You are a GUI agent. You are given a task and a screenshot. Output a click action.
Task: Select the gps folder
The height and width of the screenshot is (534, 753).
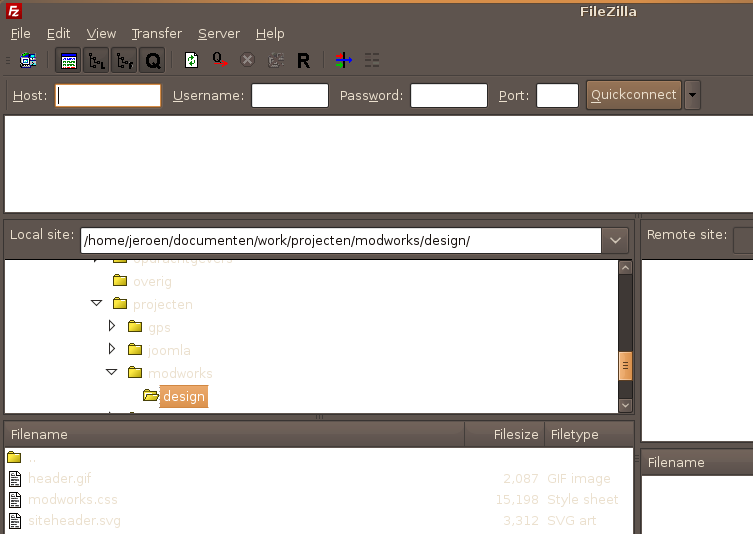tap(159, 328)
